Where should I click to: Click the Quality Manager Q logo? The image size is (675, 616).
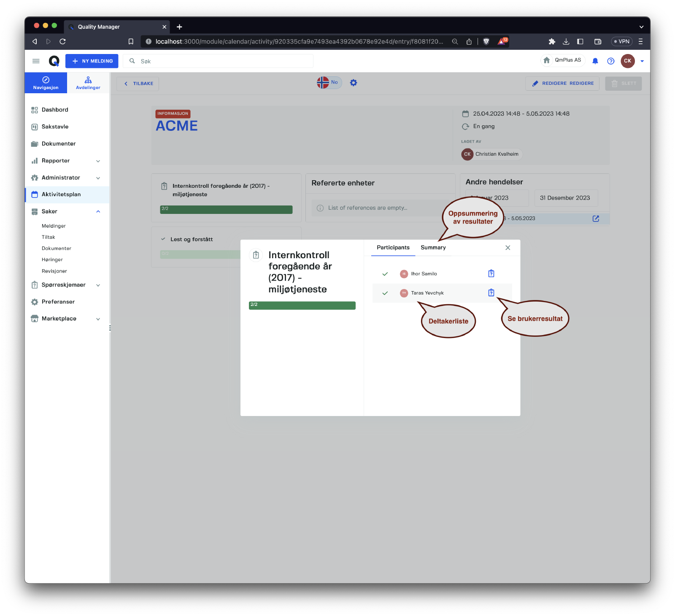click(54, 61)
